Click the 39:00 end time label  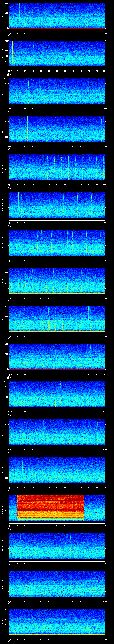tap(105, 298)
